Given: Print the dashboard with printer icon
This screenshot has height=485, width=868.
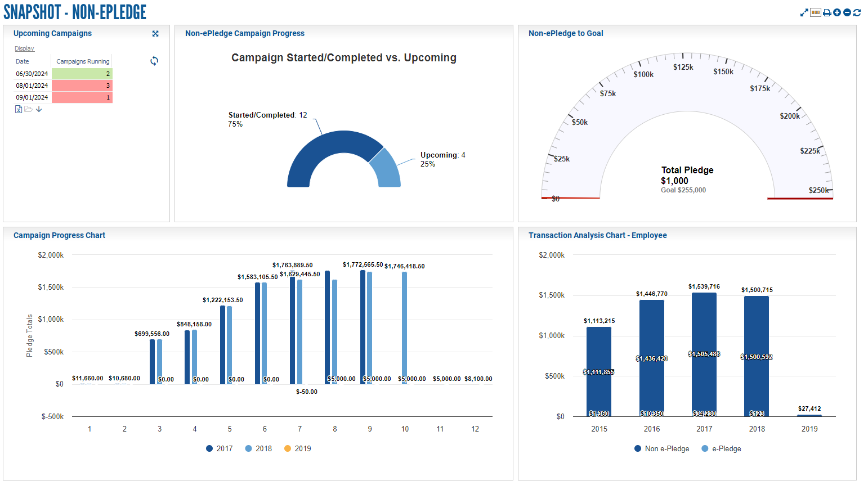Looking at the screenshot, I should 827,12.
